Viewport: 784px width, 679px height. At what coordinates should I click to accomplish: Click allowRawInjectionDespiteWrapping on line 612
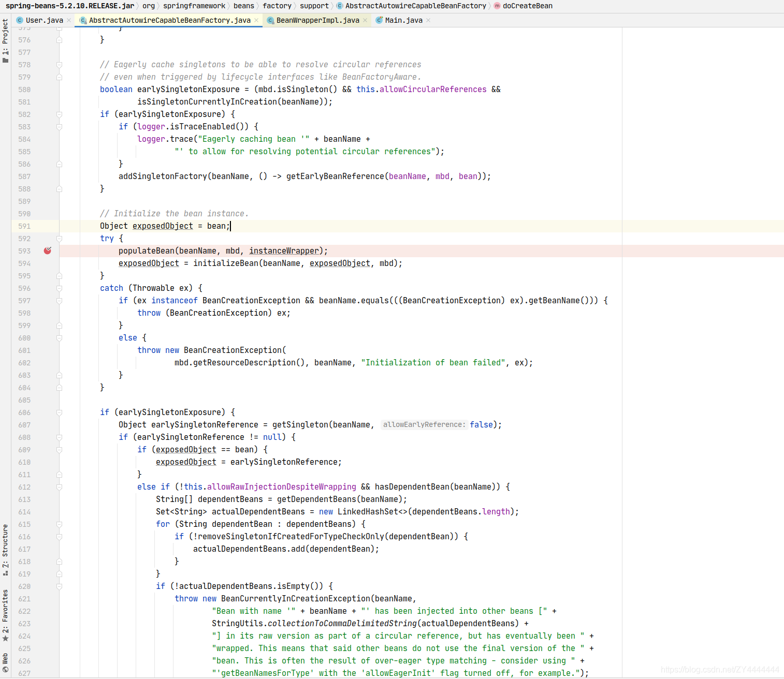click(282, 487)
